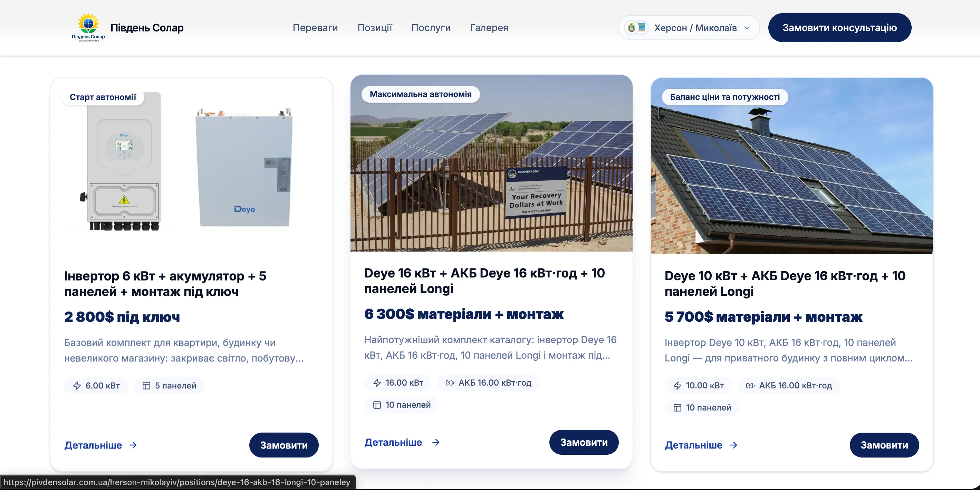
Task: Click title 'Deye 16 кВт + АКБ Deye 16 кВт·год'
Action: pos(485,281)
